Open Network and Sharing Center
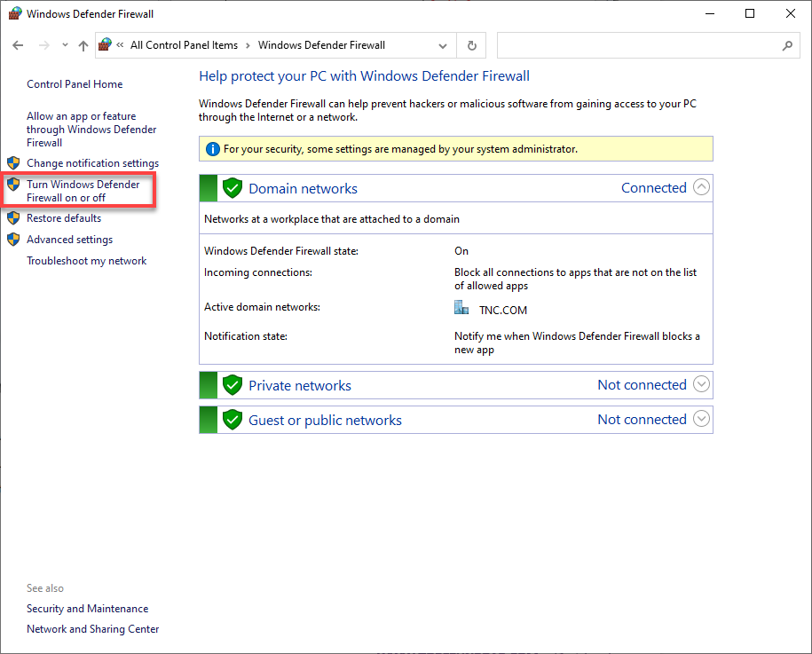The height and width of the screenshot is (654, 812). pyautogui.click(x=92, y=629)
